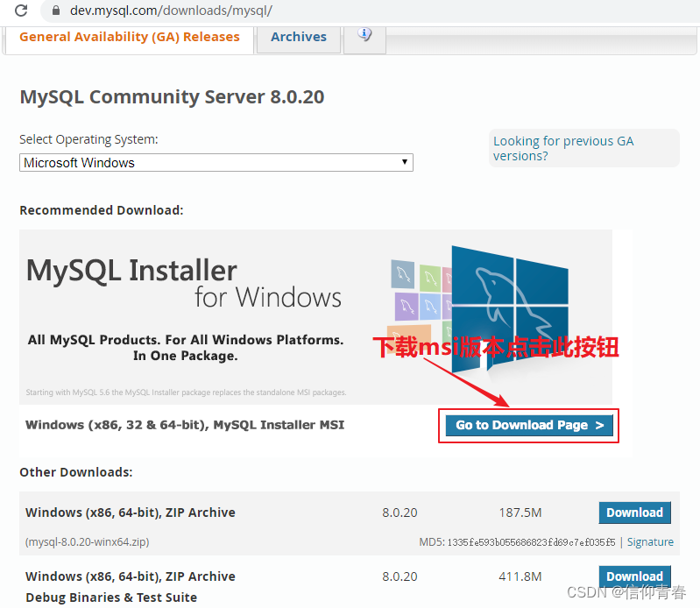Image resolution: width=700 pixels, height=608 pixels.
Task: Click the 411.8M file size value
Action: (520, 576)
